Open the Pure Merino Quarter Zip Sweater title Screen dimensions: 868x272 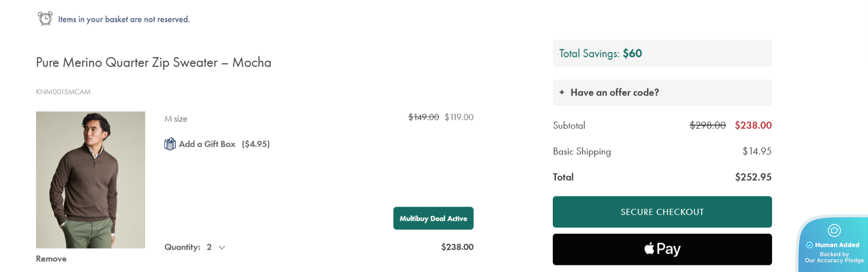pyautogui.click(x=153, y=62)
